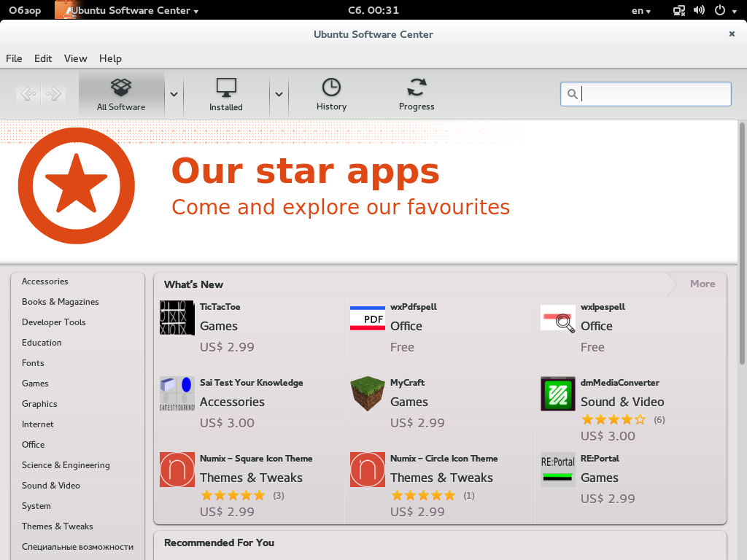Image resolution: width=747 pixels, height=560 pixels.
Task: Click the dmMediaConverter title
Action: click(620, 383)
